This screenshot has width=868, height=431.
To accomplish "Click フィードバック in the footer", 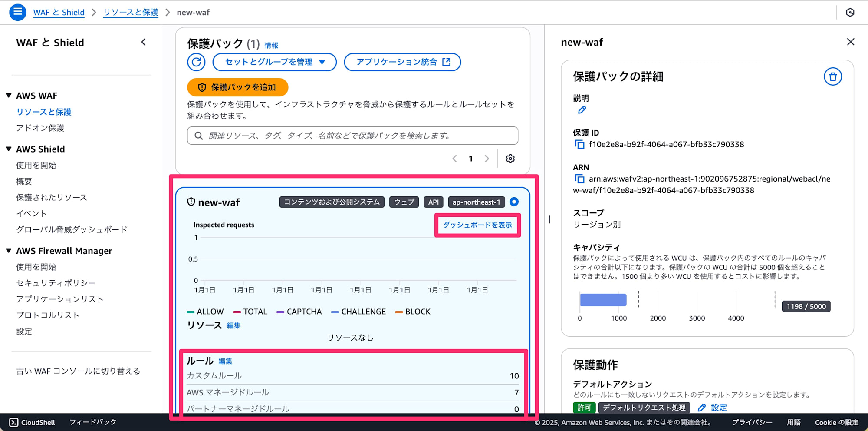I will [x=93, y=422].
